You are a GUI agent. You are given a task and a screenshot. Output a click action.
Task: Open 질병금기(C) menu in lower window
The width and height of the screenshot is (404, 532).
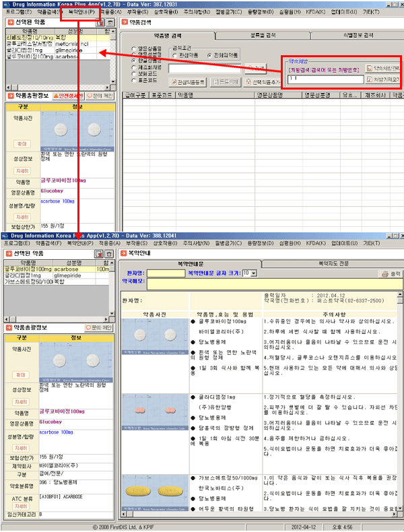(x=228, y=243)
